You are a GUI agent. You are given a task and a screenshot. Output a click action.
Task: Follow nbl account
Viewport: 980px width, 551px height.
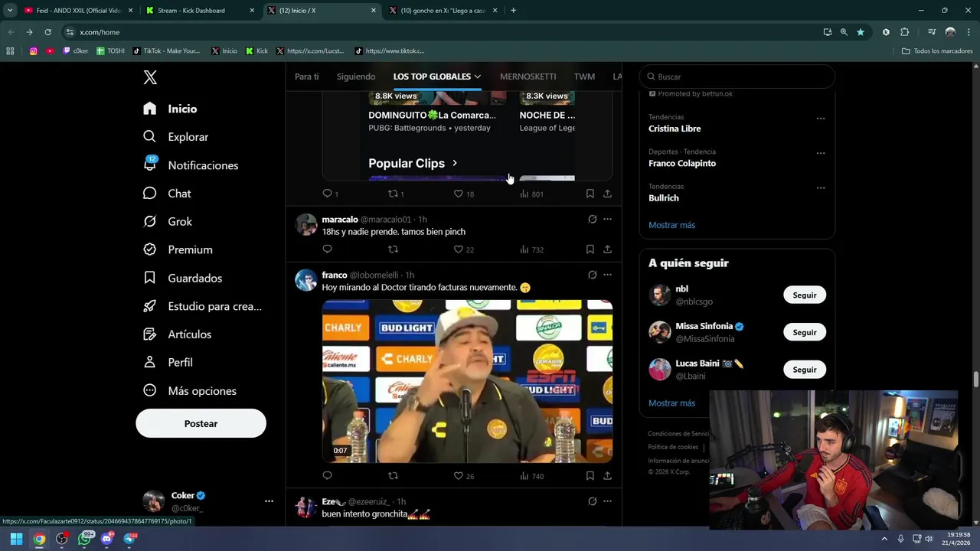[x=805, y=295]
